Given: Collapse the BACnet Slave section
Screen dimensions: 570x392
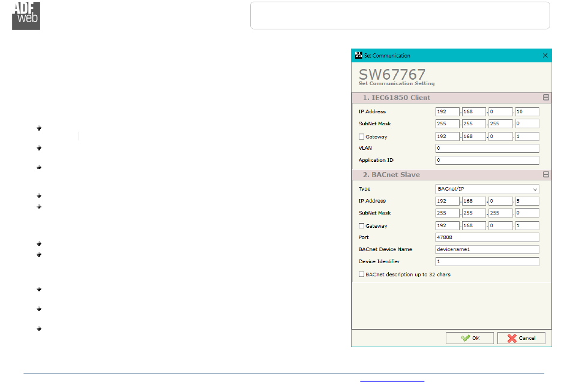Looking at the screenshot, I should point(545,174).
